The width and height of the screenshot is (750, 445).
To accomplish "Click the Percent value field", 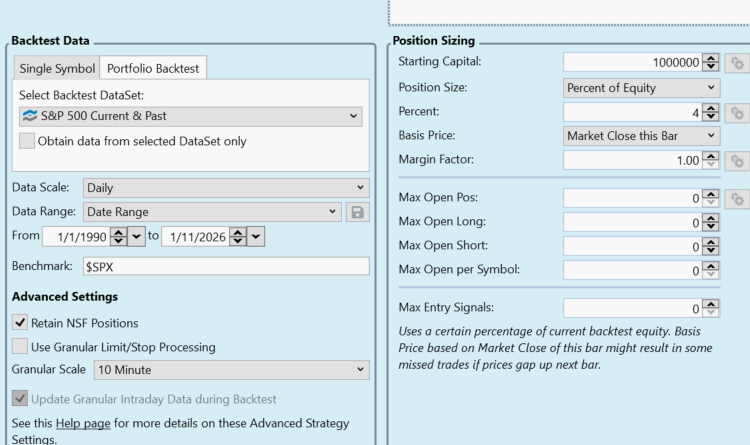I will click(x=632, y=112).
